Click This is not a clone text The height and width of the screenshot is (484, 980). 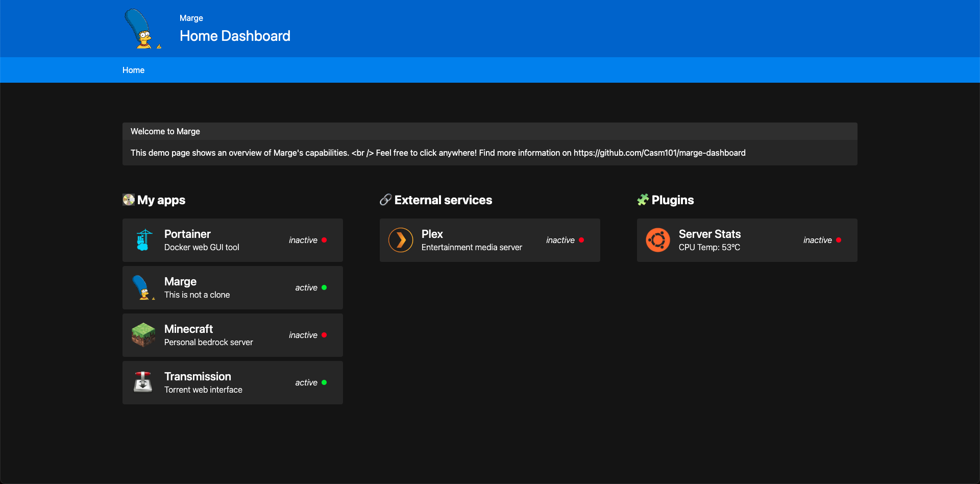(x=197, y=295)
